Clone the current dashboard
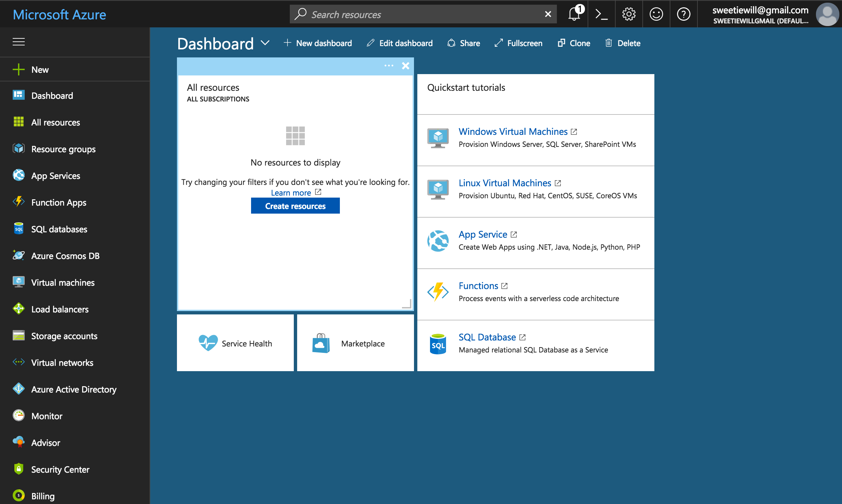The width and height of the screenshot is (842, 504). pyautogui.click(x=574, y=43)
